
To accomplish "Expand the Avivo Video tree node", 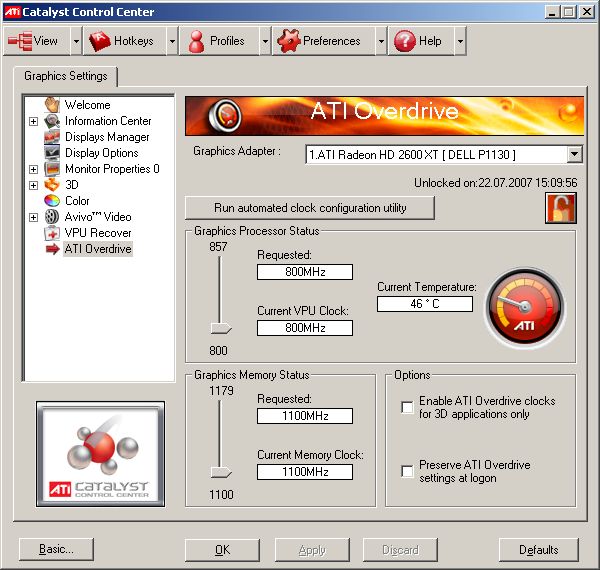I will pyautogui.click(x=34, y=217).
